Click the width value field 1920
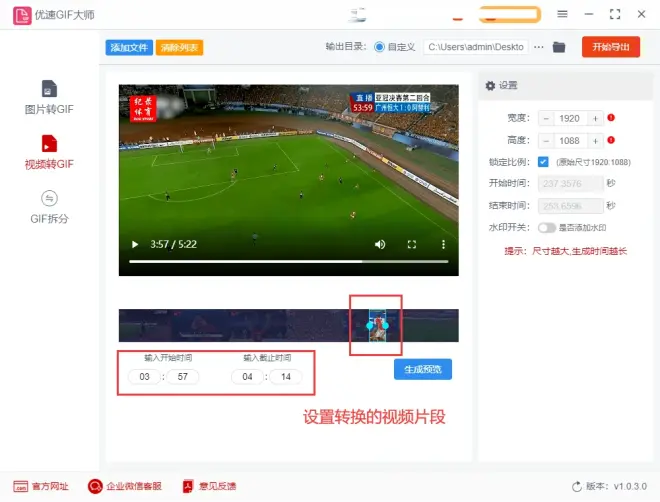The width and height of the screenshot is (660, 502). click(570, 119)
